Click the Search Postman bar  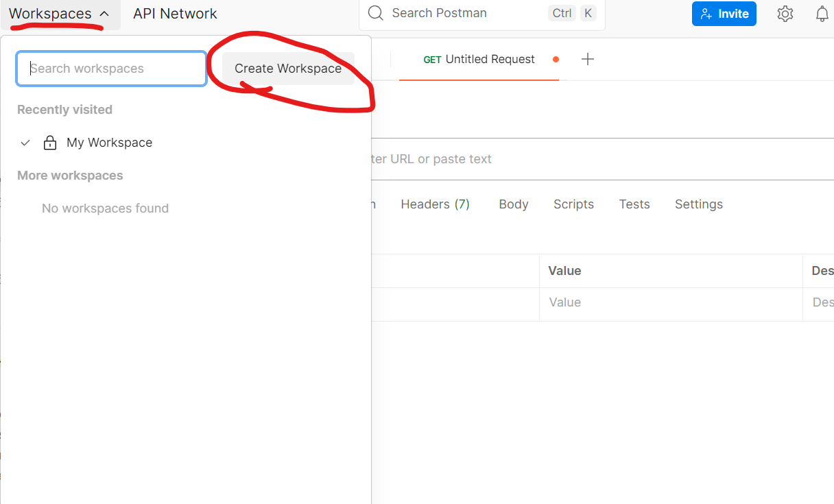pos(481,14)
